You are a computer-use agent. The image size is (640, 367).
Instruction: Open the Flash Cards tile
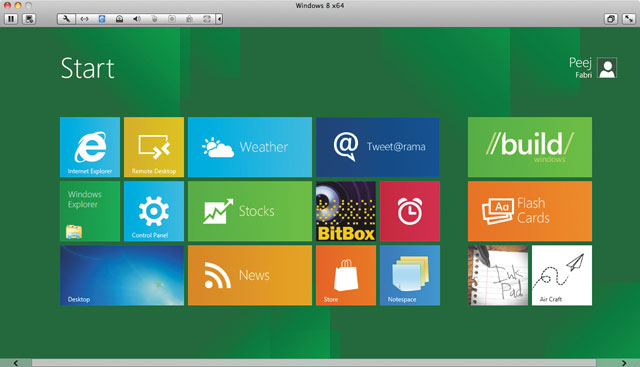pyautogui.click(x=530, y=211)
